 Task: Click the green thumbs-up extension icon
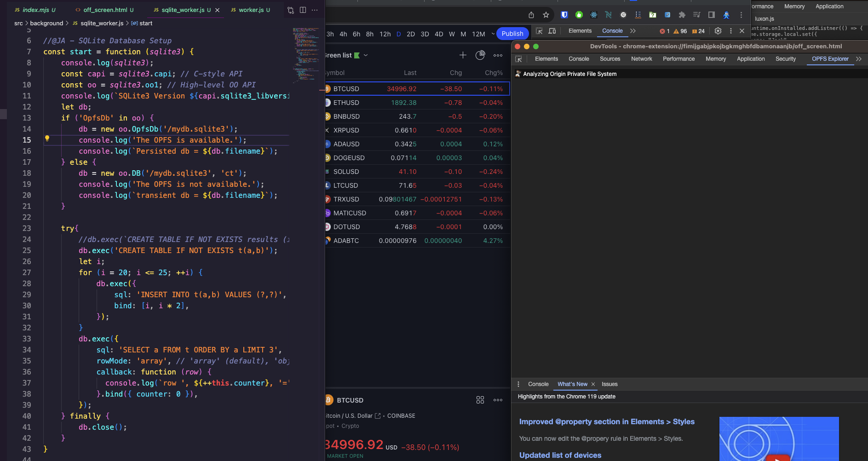579,15
